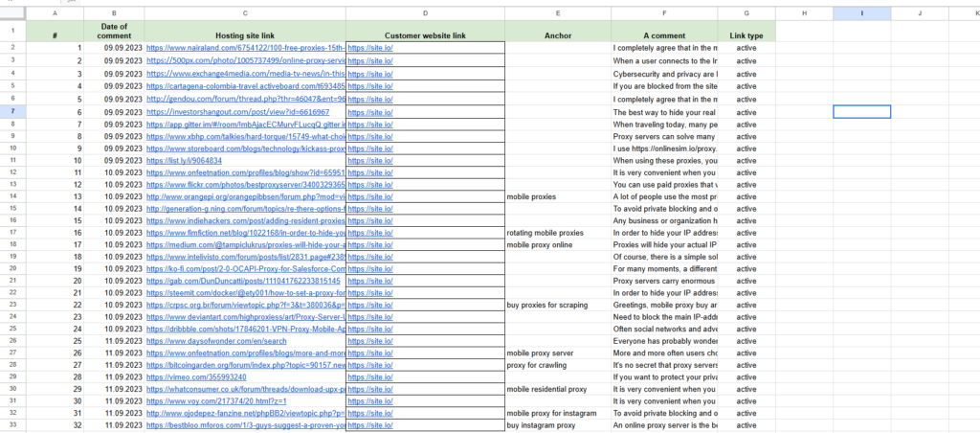Click site.io link in row 2

(x=370, y=48)
